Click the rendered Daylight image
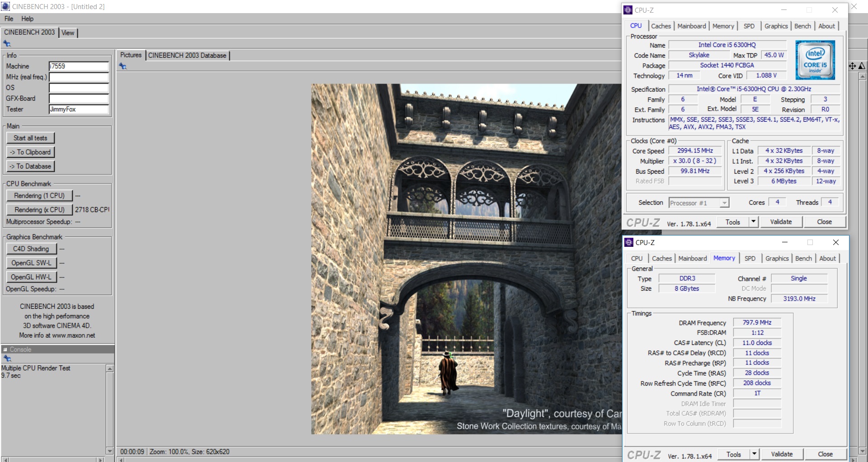The image size is (868, 462). 466,259
